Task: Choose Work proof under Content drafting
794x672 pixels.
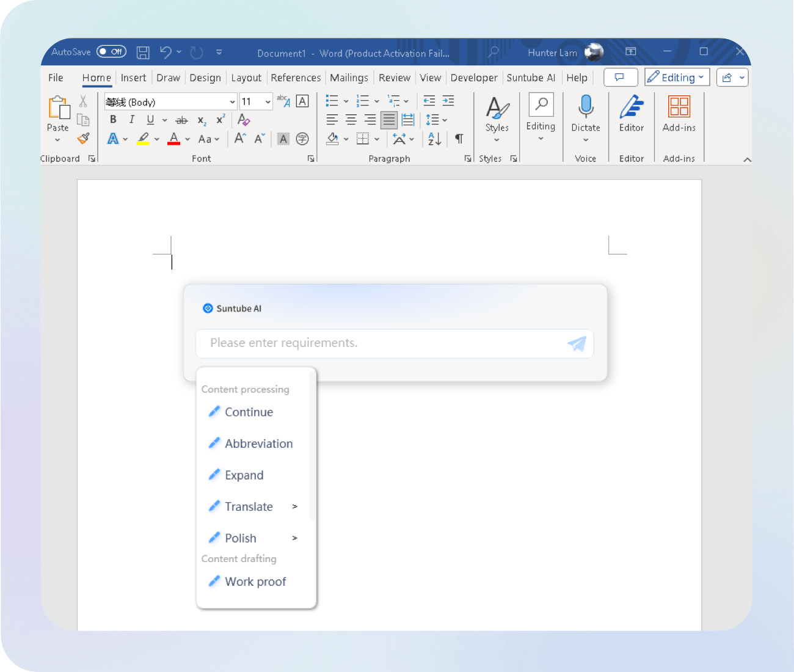Action: [x=255, y=582]
